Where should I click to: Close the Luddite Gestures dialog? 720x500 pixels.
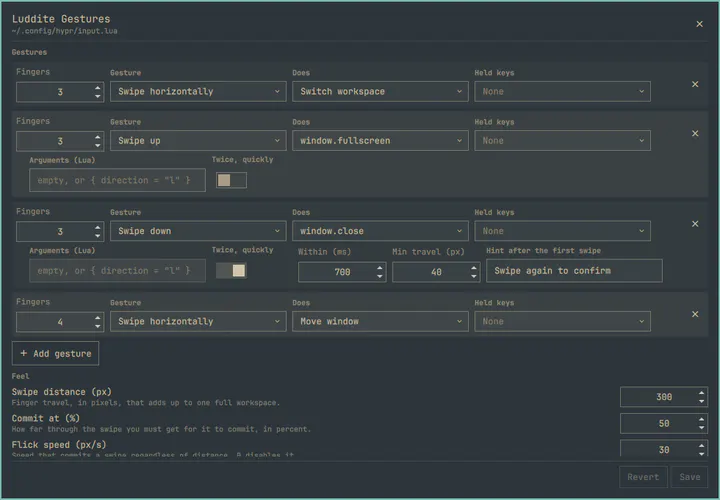pos(699,24)
